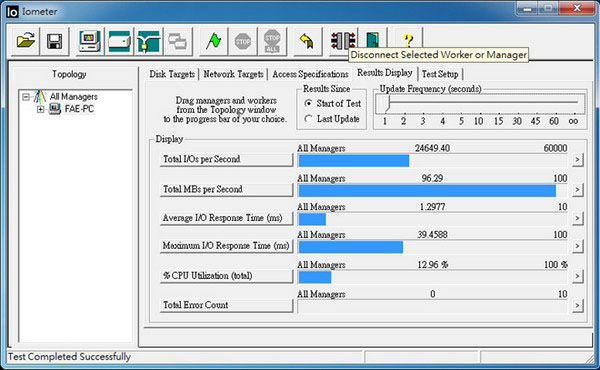This screenshot has height=370, width=600.
Task: Close the Iometer window
Action: [x=577, y=8]
